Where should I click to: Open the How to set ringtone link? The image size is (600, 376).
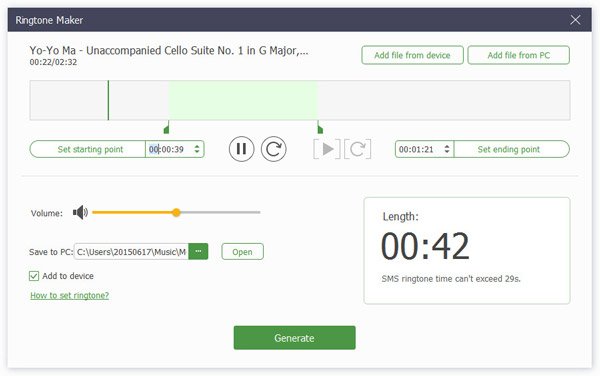(x=70, y=295)
